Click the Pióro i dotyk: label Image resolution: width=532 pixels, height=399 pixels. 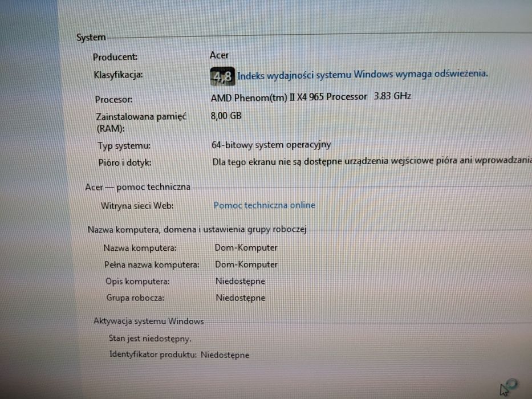[125, 163]
